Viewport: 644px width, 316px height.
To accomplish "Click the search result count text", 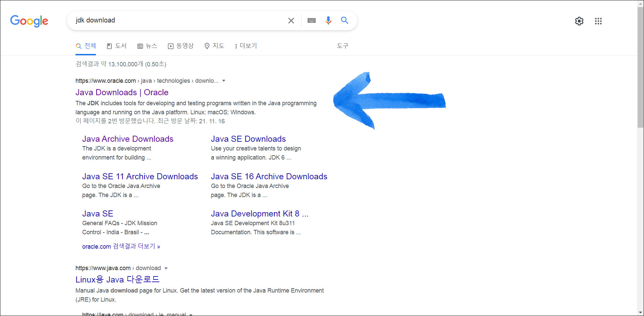I will coord(121,64).
